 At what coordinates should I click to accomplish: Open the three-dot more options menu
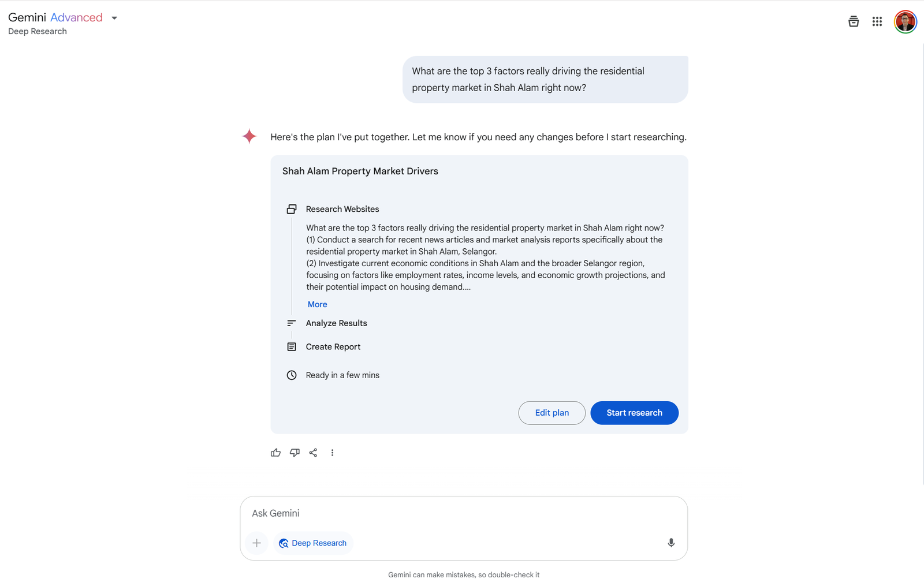pyautogui.click(x=332, y=453)
